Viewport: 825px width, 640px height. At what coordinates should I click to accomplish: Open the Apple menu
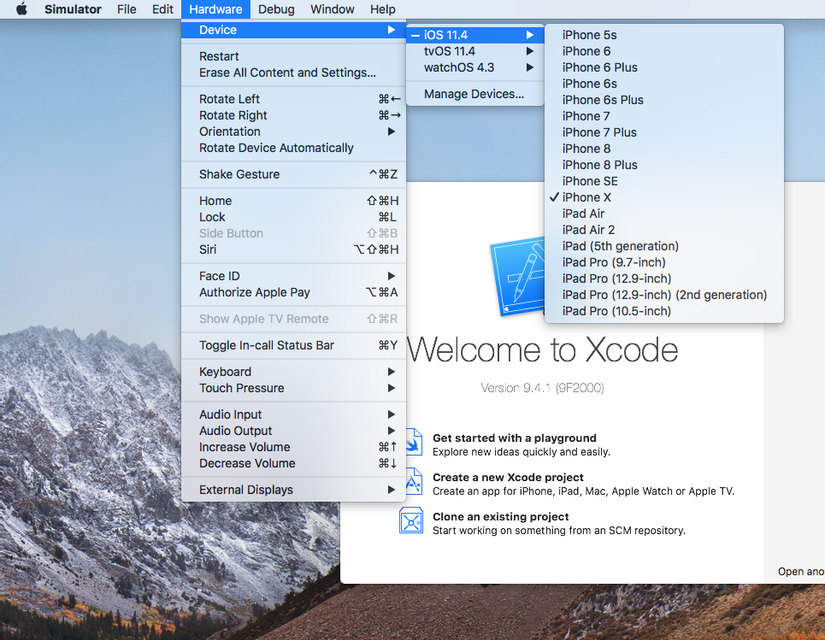(22, 9)
